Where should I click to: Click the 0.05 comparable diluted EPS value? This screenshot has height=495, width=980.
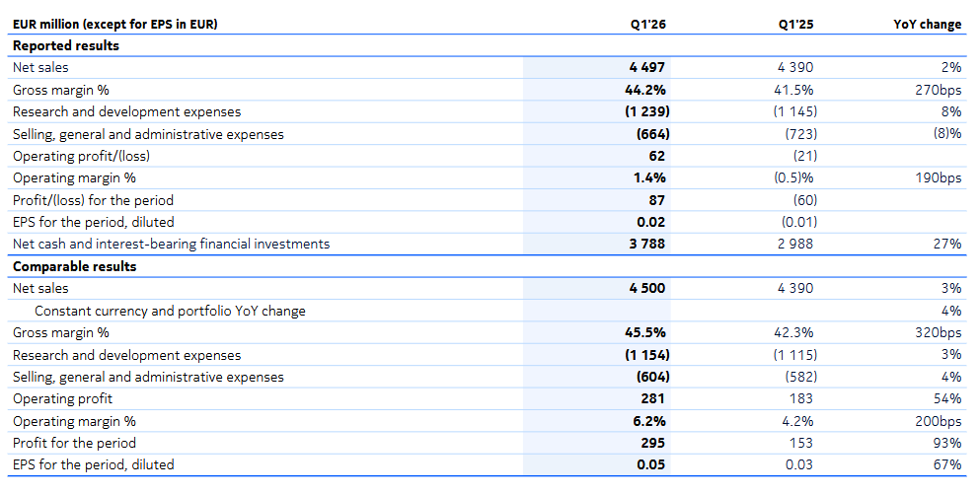[651, 464]
